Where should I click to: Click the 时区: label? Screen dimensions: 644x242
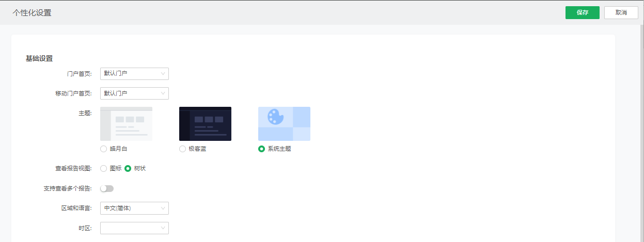[x=85, y=228]
